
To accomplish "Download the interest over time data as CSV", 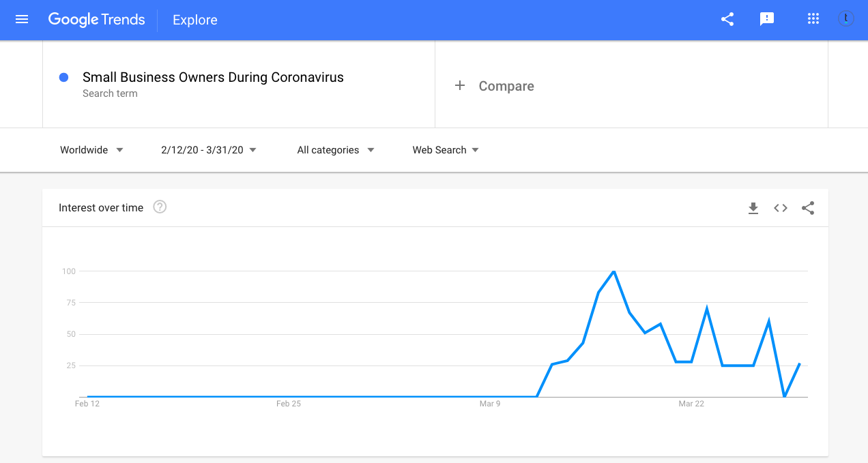I will (x=753, y=208).
